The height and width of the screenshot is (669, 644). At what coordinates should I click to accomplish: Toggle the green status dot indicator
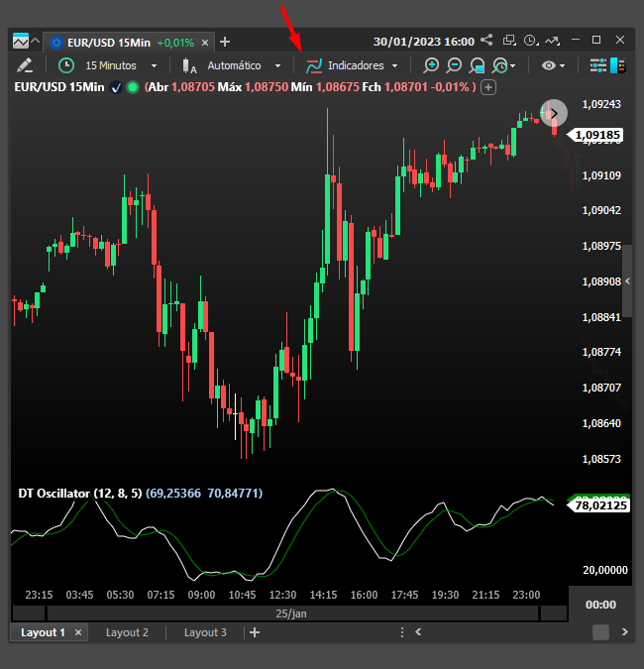coord(133,87)
